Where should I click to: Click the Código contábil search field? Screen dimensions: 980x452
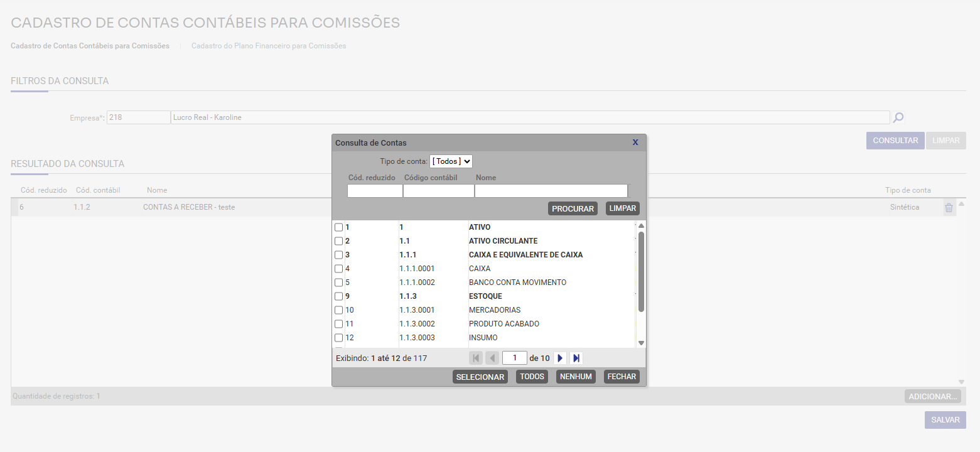click(439, 191)
